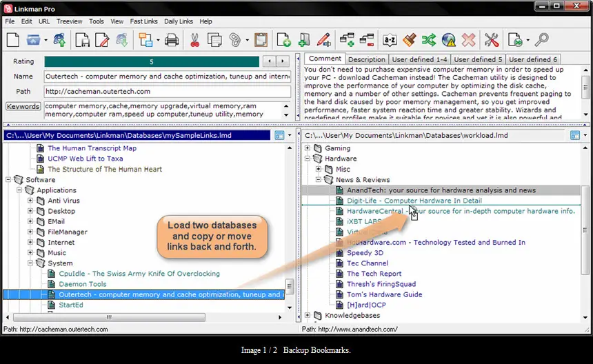
Task: Open the File menu
Action: pyautogui.click(x=10, y=21)
